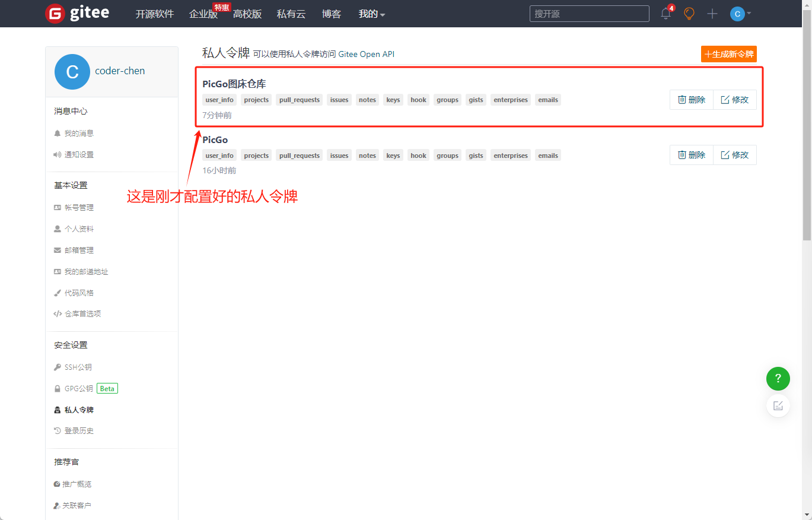Open 我的消息 in sidebar
The image size is (812, 520).
coord(74,134)
